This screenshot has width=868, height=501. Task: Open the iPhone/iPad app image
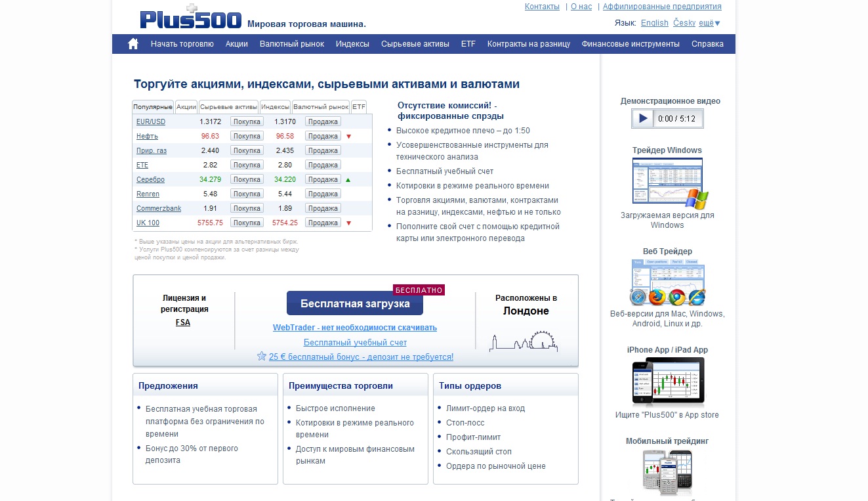pos(668,382)
